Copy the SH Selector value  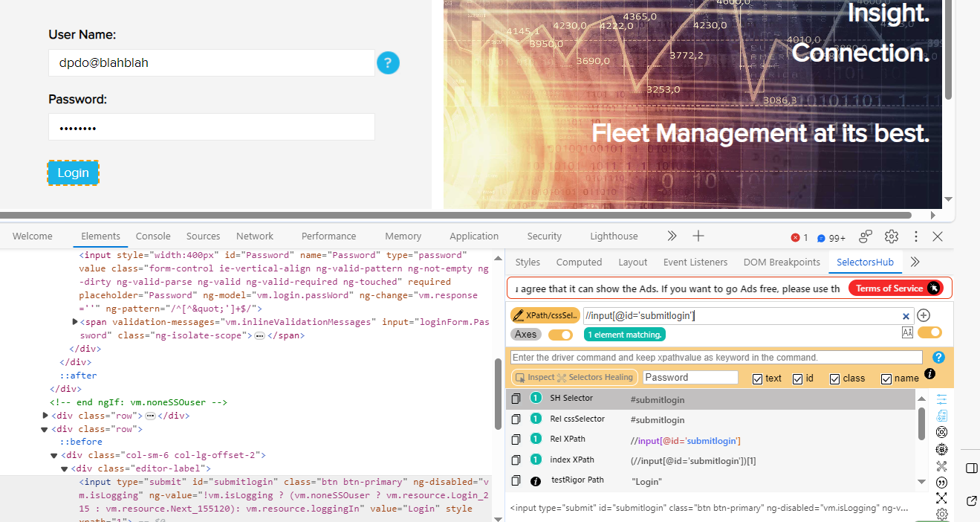pyautogui.click(x=516, y=399)
